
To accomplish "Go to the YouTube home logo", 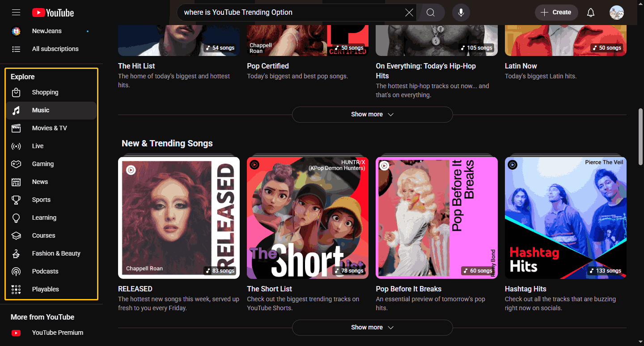I will point(53,13).
